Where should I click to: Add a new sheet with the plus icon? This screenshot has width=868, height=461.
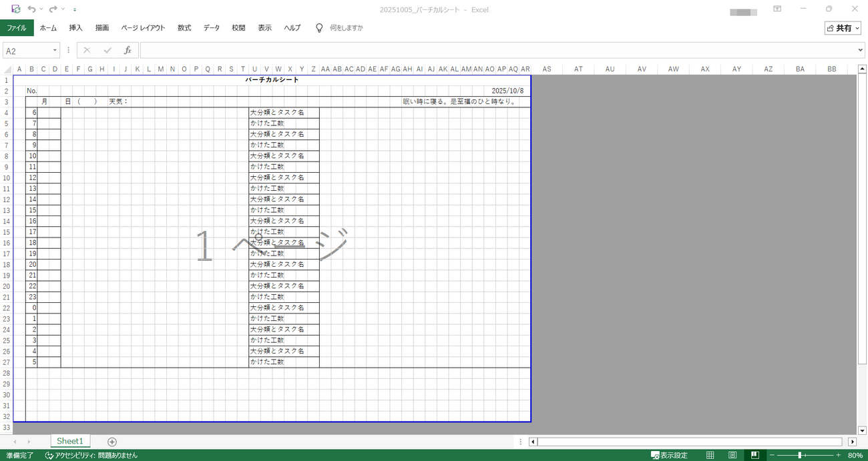click(x=112, y=442)
